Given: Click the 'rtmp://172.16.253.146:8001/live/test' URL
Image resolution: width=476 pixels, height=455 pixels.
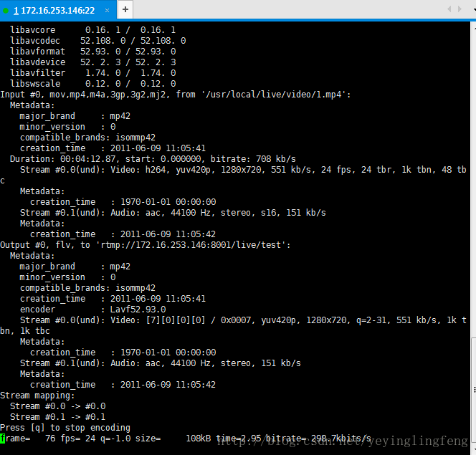Looking at the screenshot, I should [x=191, y=245].
